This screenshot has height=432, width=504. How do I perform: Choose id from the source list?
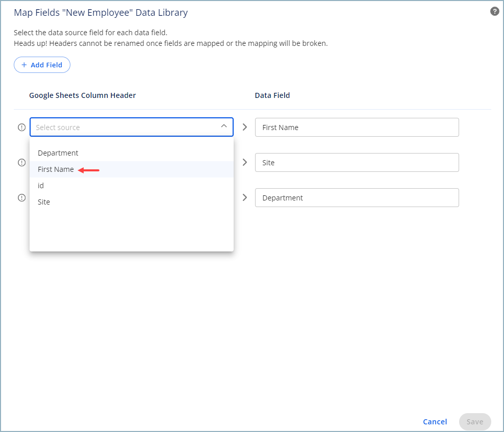tap(132, 186)
